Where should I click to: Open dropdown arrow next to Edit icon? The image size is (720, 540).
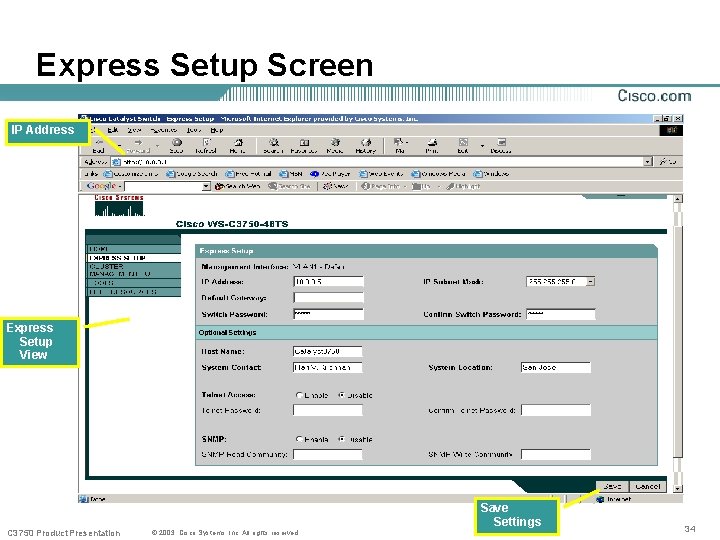click(x=482, y=146)
